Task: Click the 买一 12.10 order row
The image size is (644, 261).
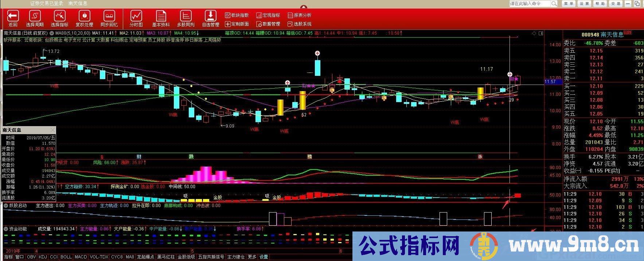Action: pos(604,86)
